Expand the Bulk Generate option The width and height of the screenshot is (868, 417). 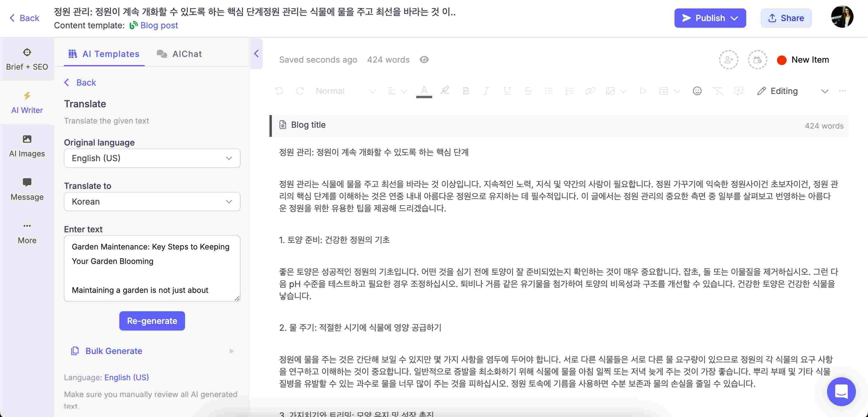coord(152,351)
